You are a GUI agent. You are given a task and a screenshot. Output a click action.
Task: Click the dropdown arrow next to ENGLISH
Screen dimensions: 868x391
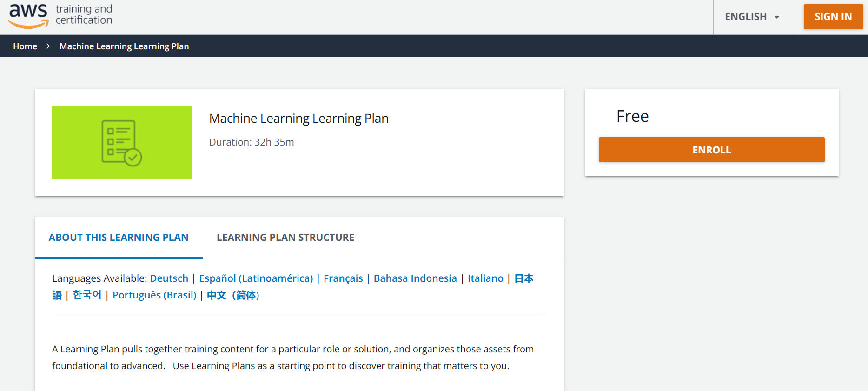coord(776,17)
